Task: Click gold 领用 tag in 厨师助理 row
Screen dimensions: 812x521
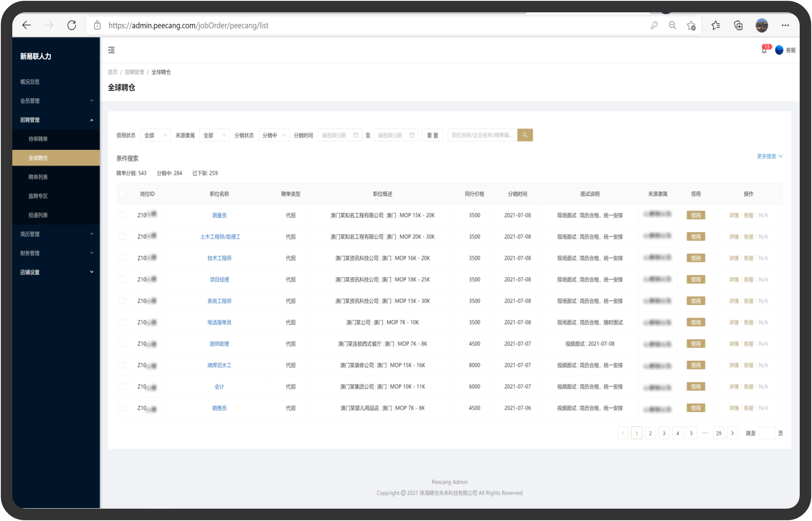Action: [696, 344]
